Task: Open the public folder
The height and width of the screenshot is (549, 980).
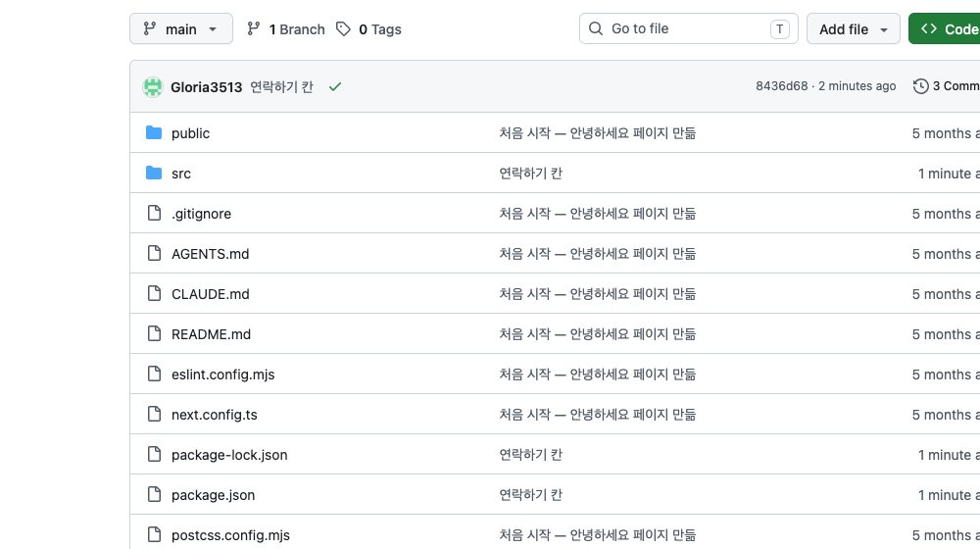Action: pos(191,133)
